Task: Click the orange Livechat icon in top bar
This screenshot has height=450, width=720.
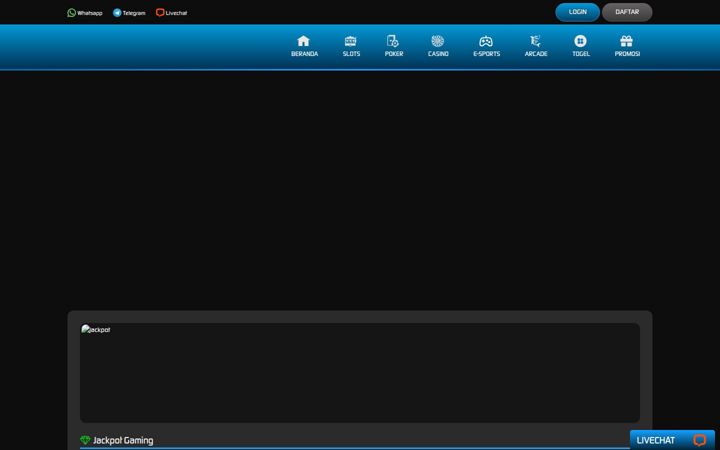Action: [160, 13]
